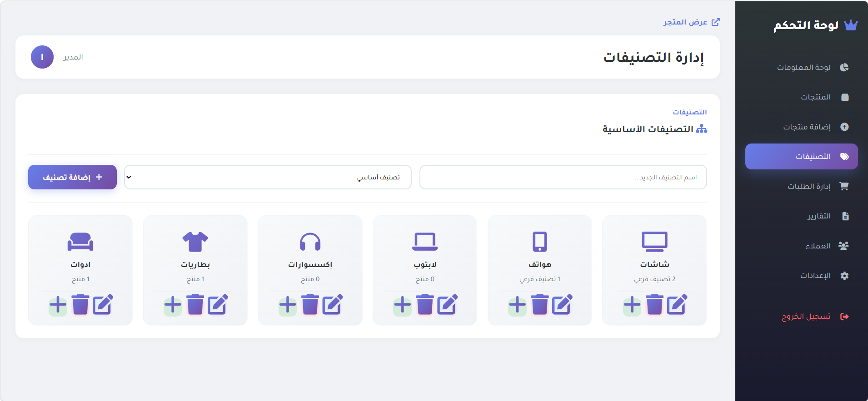Screen dimensions: 868x401
Task: Click 1 تصنيف فرعي text on هواتف
Action: point(540,279)
